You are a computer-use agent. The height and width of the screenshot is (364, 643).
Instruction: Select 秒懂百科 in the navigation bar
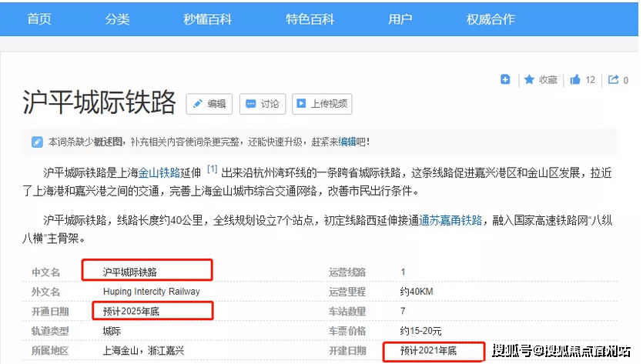coord(207,19)
